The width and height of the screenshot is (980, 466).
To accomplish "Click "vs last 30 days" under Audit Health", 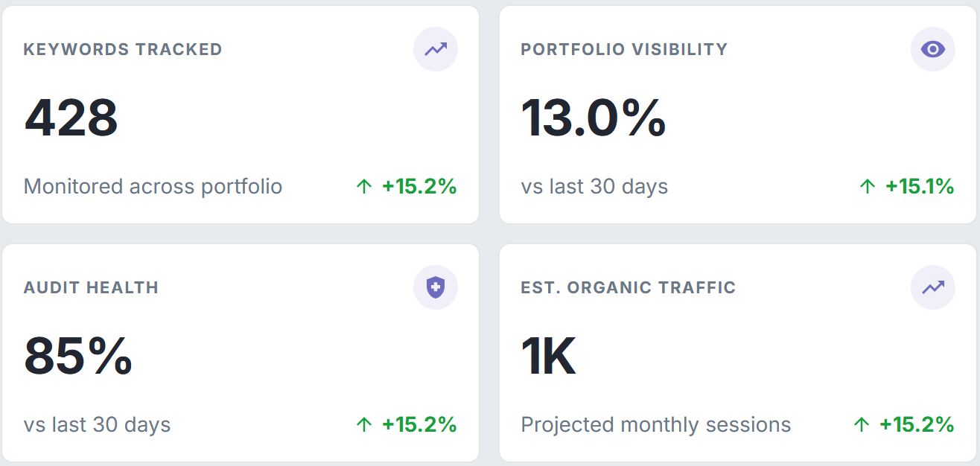I will (97, 425).
